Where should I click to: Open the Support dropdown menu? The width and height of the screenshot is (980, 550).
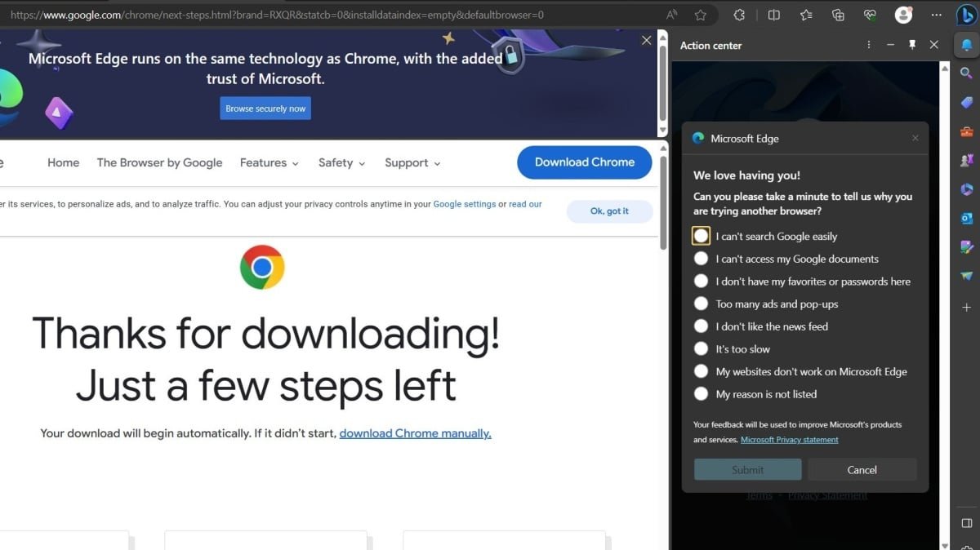tap(412, 162)
